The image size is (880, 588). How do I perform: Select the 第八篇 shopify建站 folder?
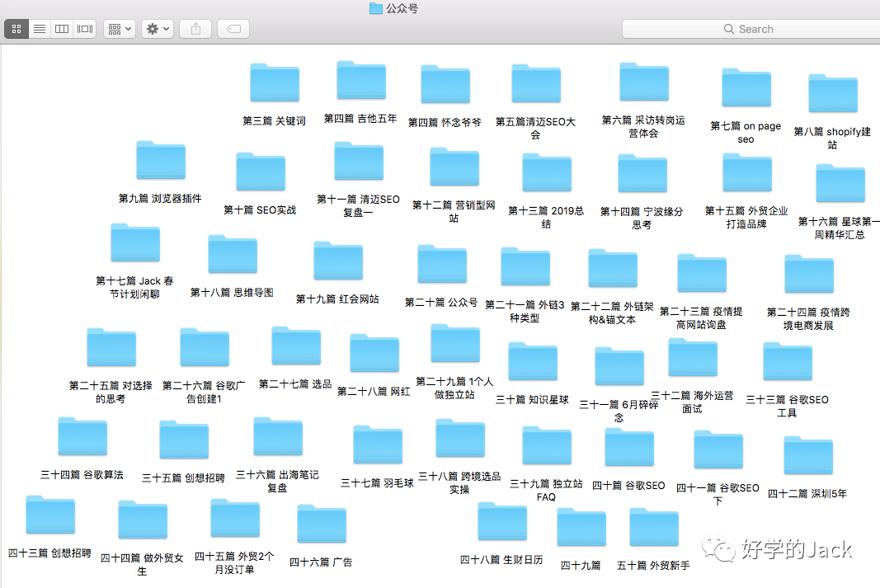pos(832,92)
